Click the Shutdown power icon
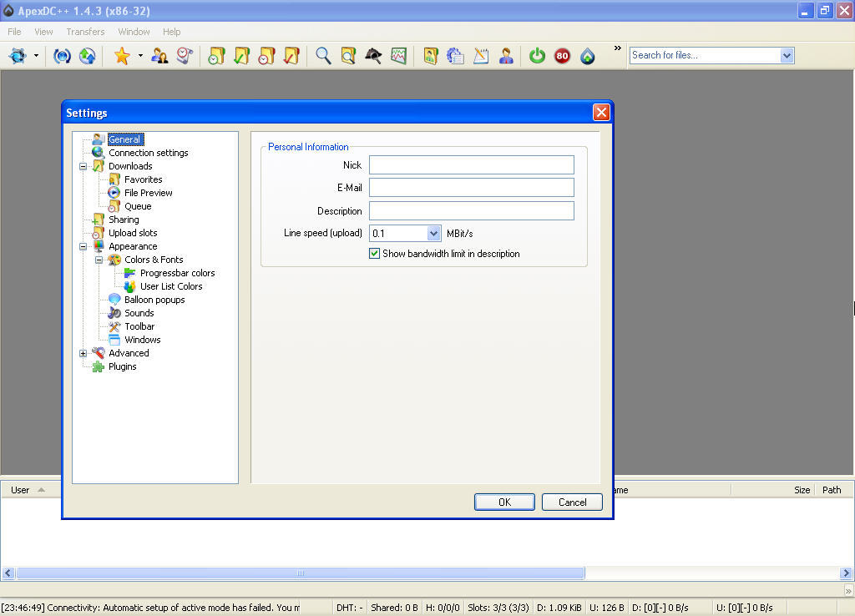 coord(537,55)
